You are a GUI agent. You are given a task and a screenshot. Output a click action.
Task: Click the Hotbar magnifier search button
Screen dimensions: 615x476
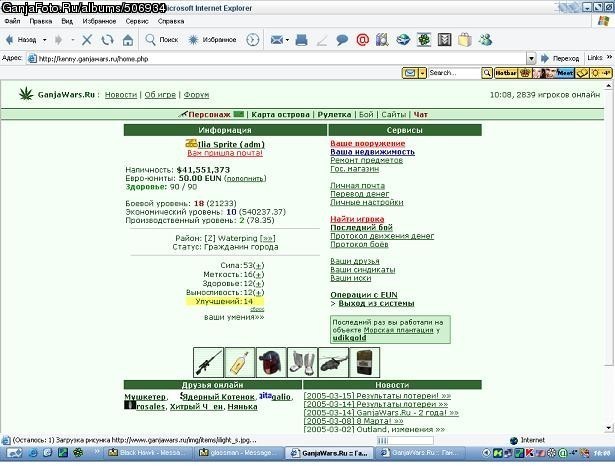point(487,73)
